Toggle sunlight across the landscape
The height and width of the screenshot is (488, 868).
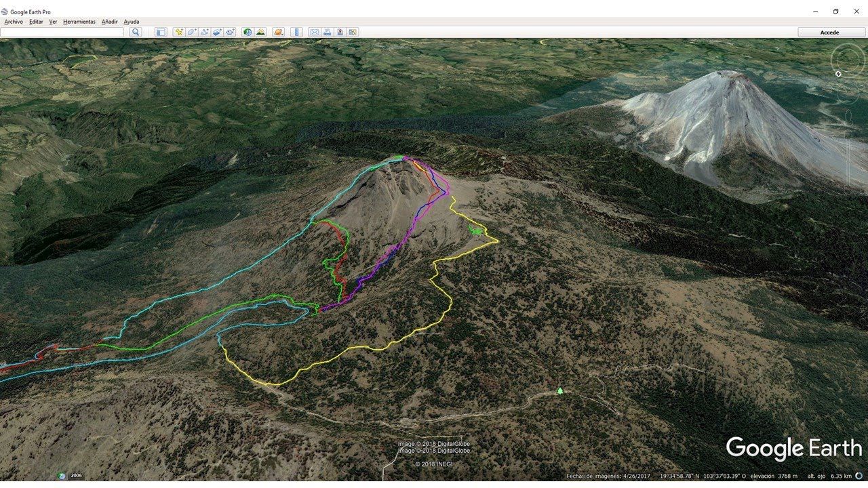point(260,32)
